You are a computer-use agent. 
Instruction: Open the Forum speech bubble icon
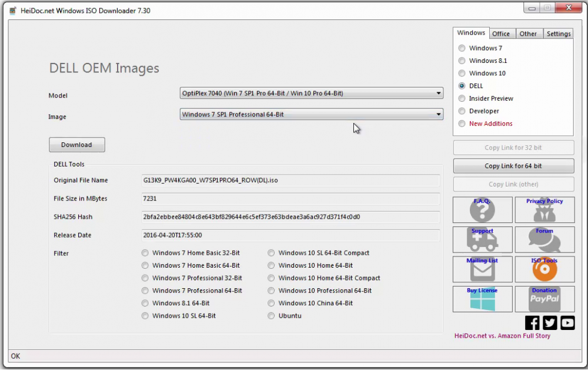(x=544, y=239)
